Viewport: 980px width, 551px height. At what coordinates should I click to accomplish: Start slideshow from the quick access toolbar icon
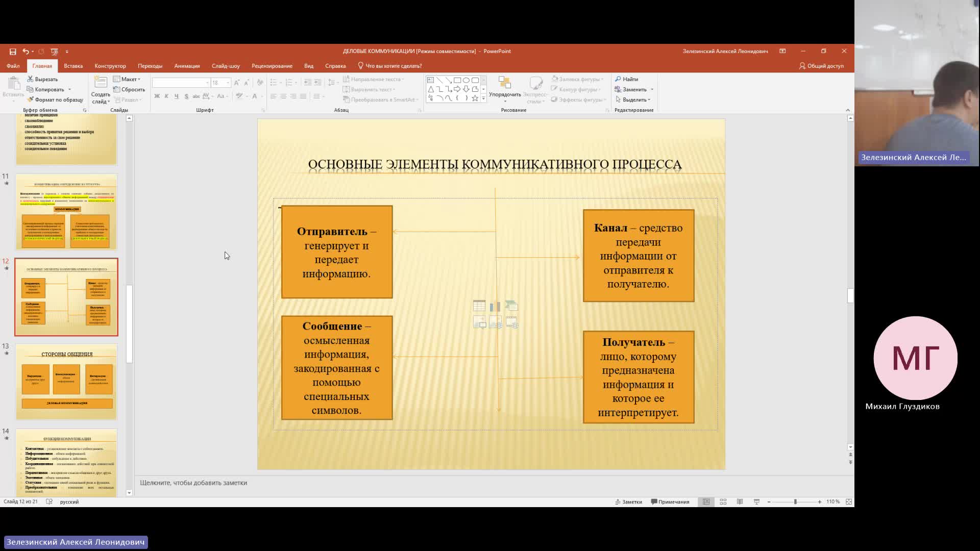(55, 51)
